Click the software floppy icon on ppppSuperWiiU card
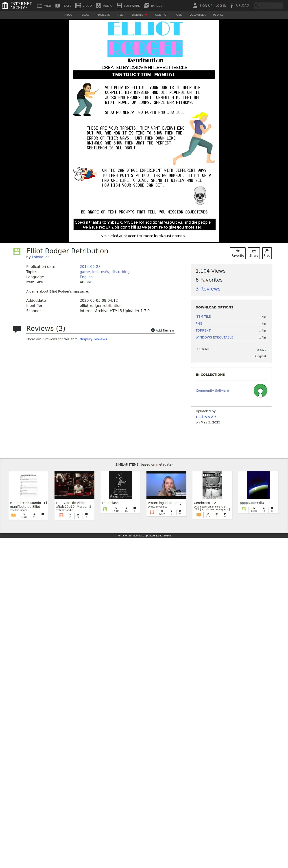 (x=244, y=509)
